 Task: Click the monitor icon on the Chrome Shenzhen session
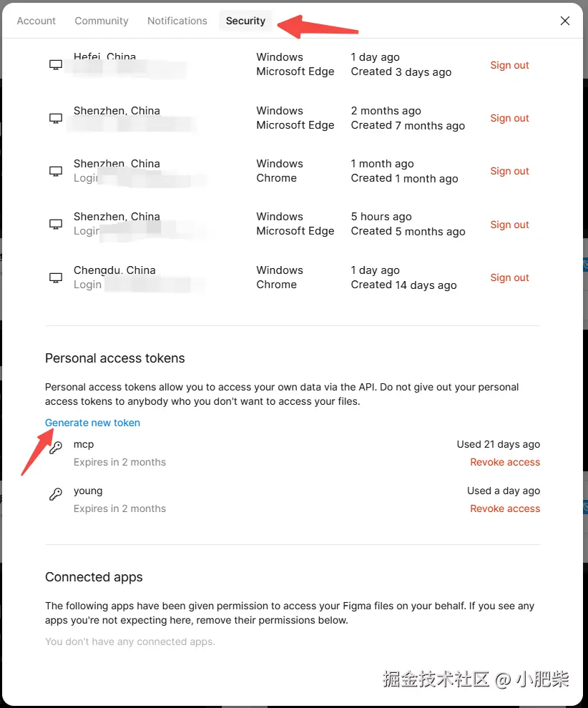tap(55, 171)
